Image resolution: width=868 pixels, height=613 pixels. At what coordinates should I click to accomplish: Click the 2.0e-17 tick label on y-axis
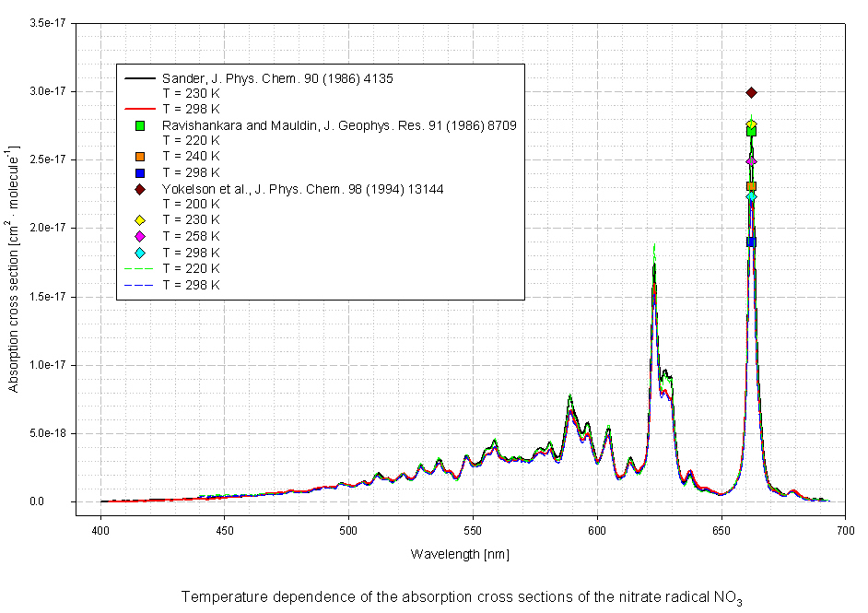[49, 228]
